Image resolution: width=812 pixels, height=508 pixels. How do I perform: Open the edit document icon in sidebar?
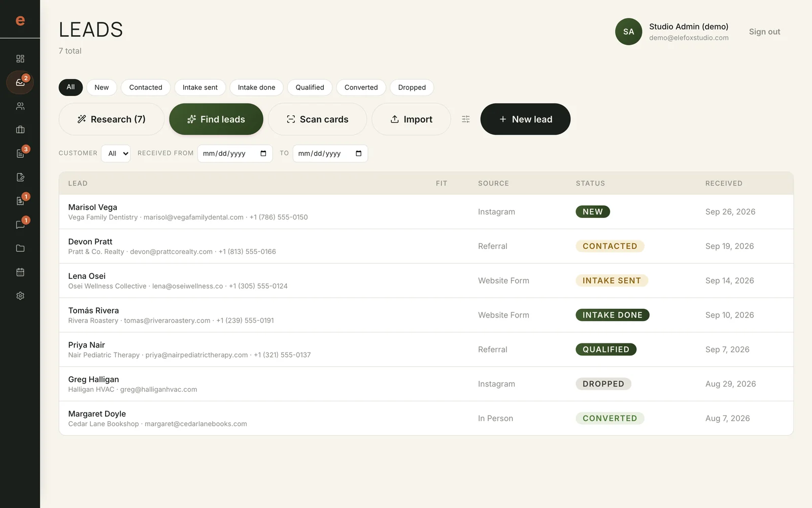point(20,177)
